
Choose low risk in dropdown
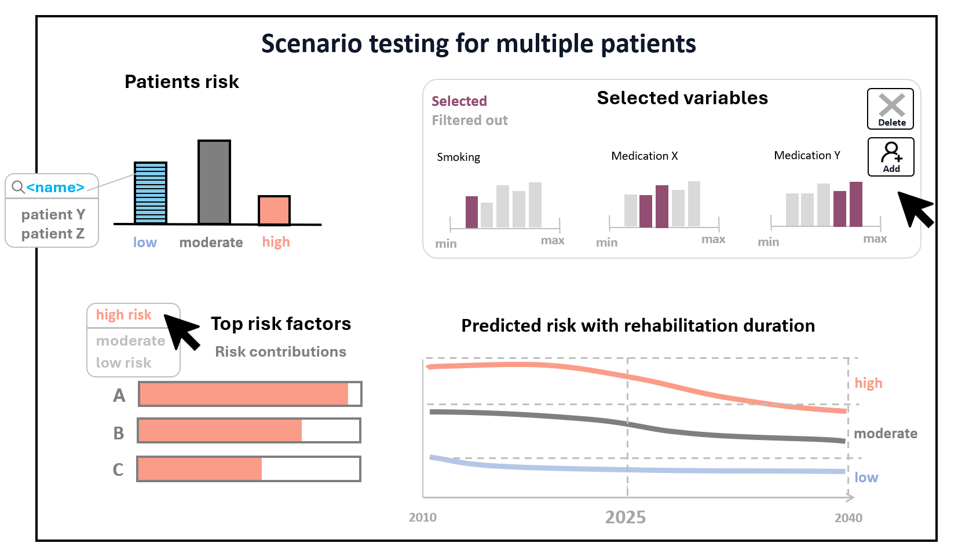(x=123, y=363)
